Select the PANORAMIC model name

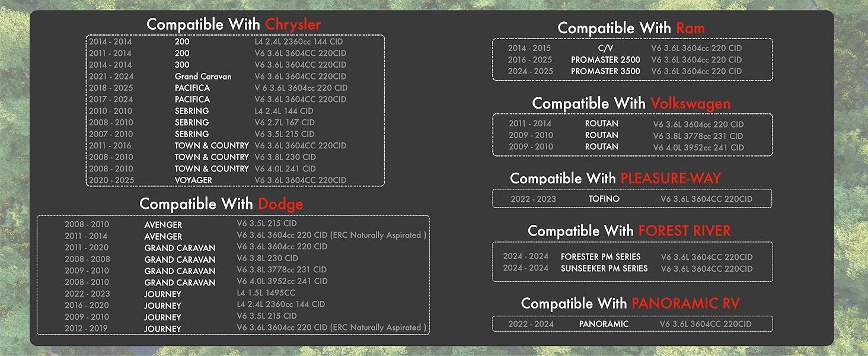coord(604,324)
